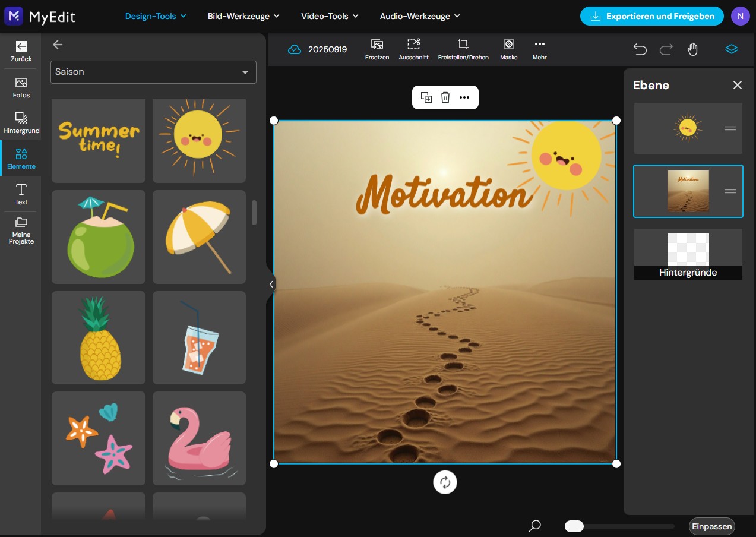Viewport: 756px width, 537px height.
Task: Click the sun layer reorder handle
Action: [730, 128]
